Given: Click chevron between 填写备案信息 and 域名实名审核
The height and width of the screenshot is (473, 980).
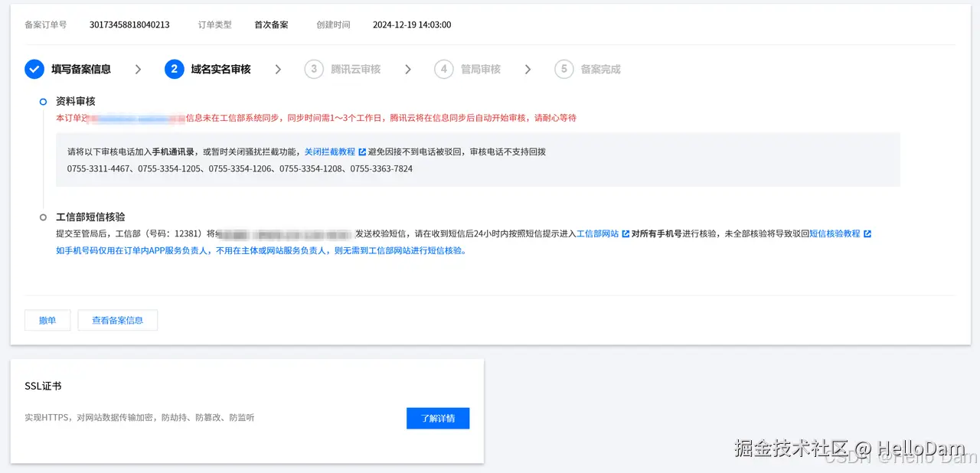Looking at the screenshot, I should [138, 69].
